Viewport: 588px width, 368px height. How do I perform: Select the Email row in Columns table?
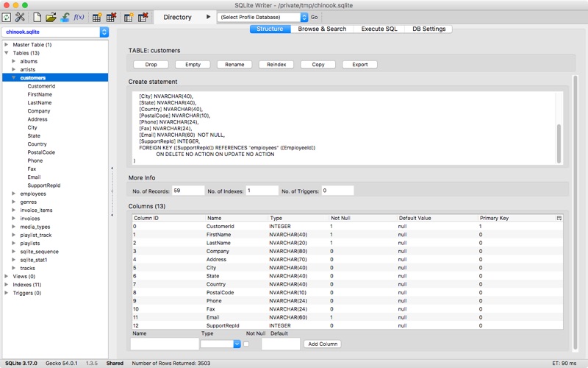[x=348, y=317]
